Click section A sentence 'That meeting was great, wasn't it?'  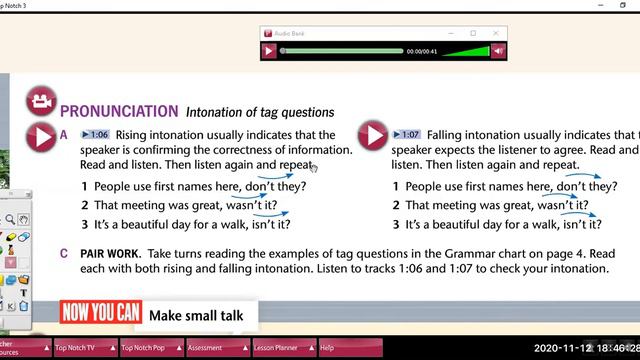[186, 205]
